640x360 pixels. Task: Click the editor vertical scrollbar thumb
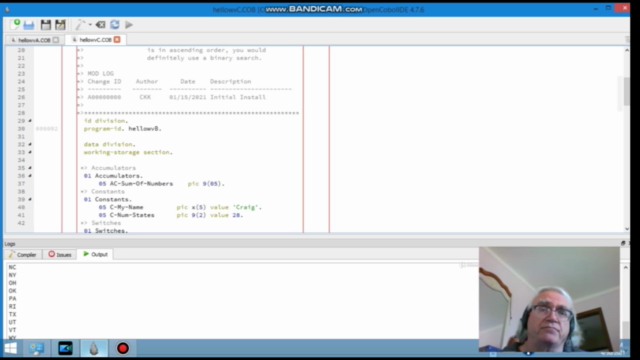click(x=627, y=91)
